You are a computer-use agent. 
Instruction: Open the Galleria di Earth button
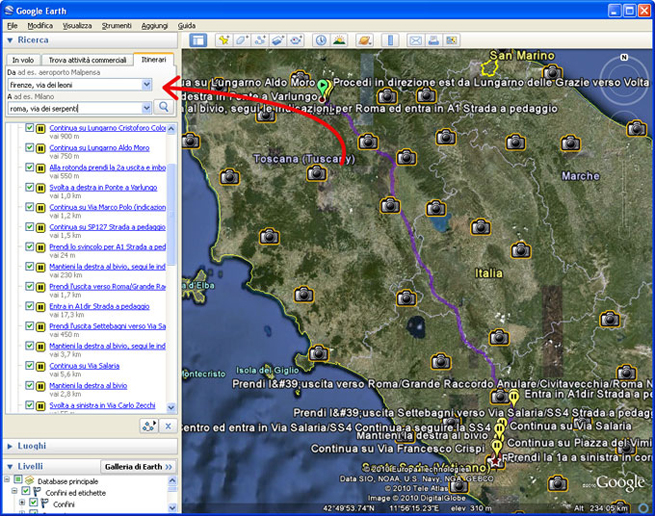tap(138, 467)
